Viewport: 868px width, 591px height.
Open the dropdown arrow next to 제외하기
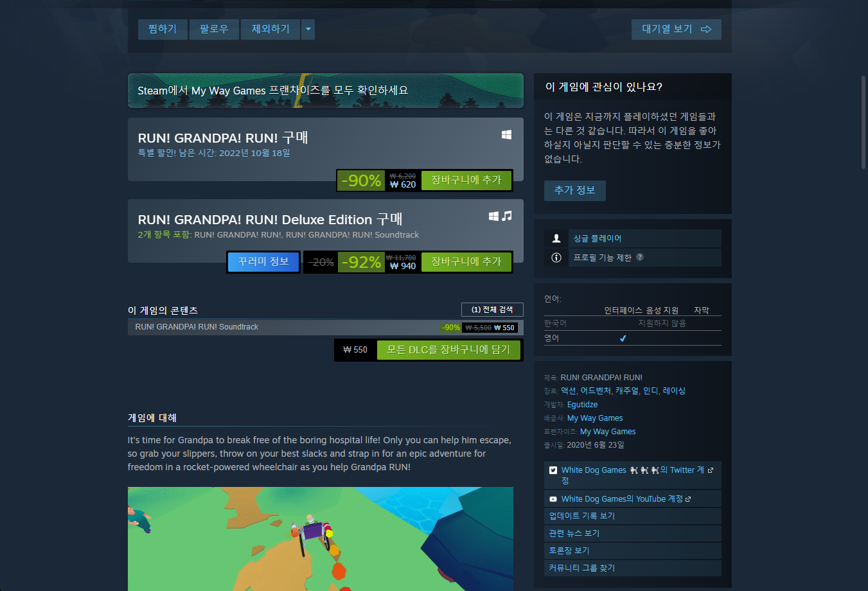[x=308, y=29]
